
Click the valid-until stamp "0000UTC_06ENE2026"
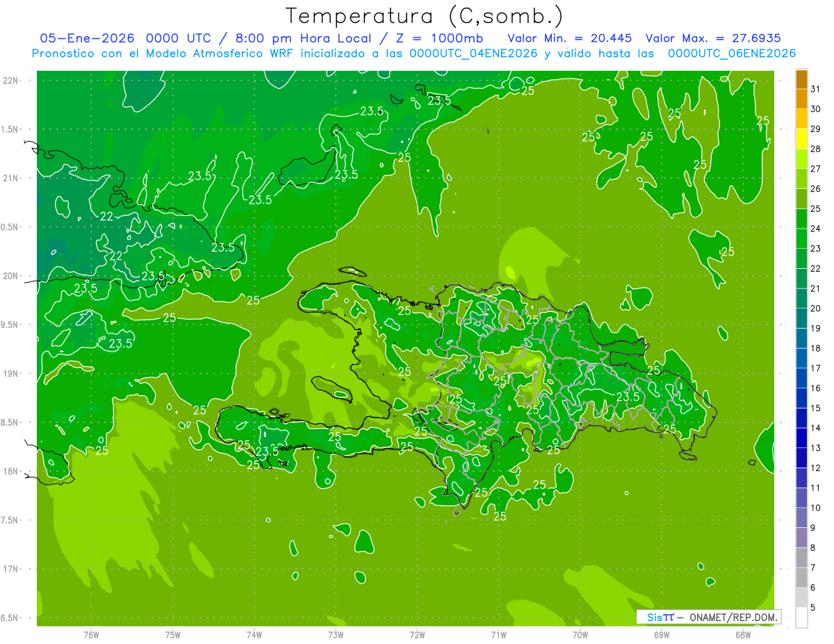click(x=732, y=53)
